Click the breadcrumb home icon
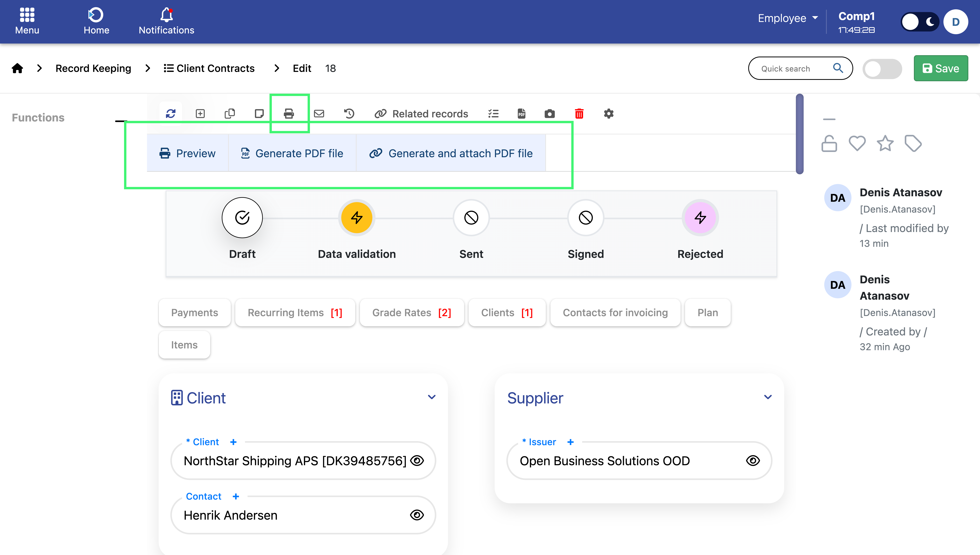The width and height of the screenshot is (980, 555). (x=17, y=68)
